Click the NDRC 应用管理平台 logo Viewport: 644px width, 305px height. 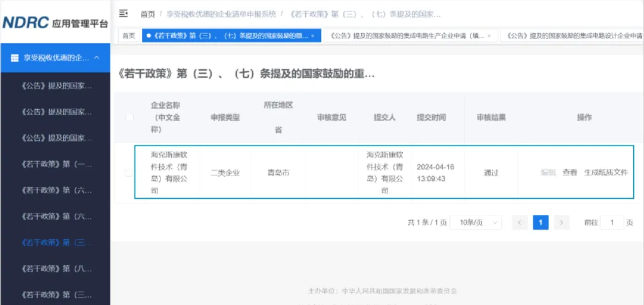[55, 23]
